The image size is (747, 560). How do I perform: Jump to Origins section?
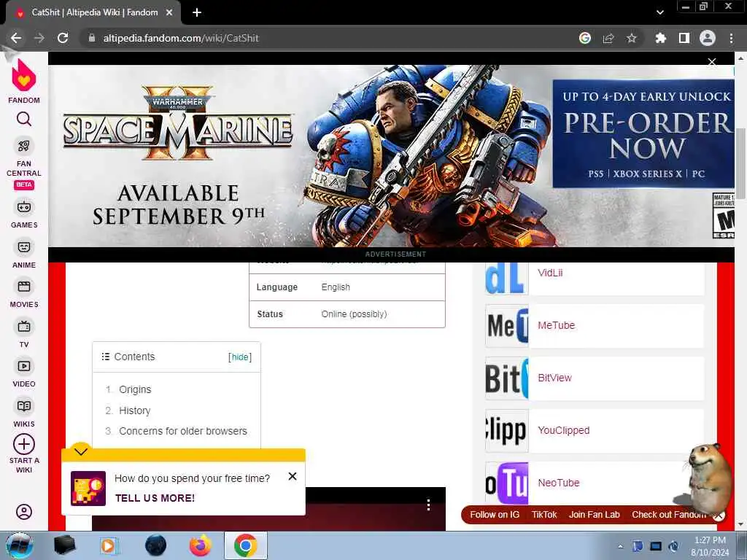click(135, 389)
